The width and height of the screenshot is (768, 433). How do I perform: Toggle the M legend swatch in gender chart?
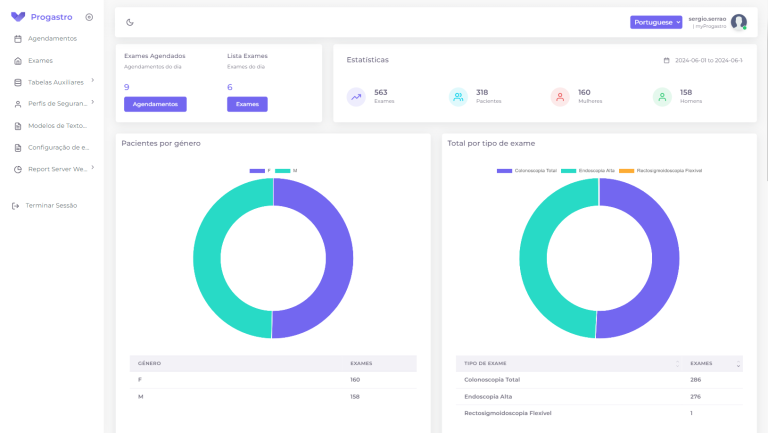pos(283,171)
